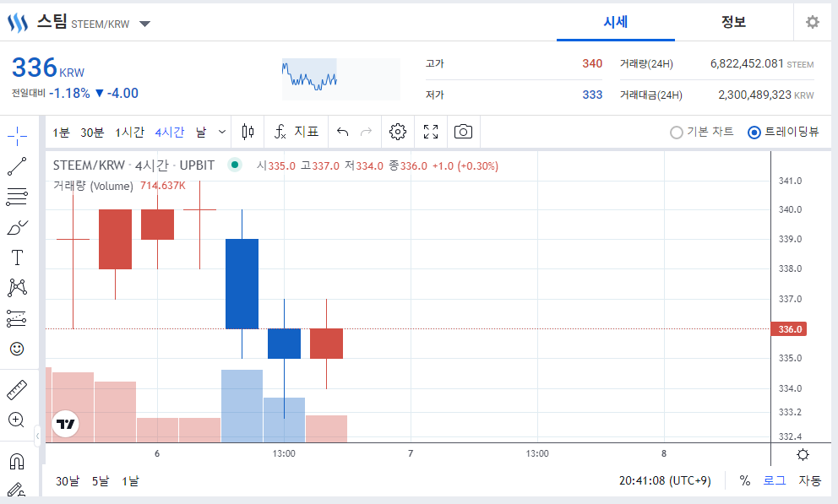The height and width of the screenshot is (504, 838).
Task: Select the forecast/position measurement tool
Action: [17, 318]
